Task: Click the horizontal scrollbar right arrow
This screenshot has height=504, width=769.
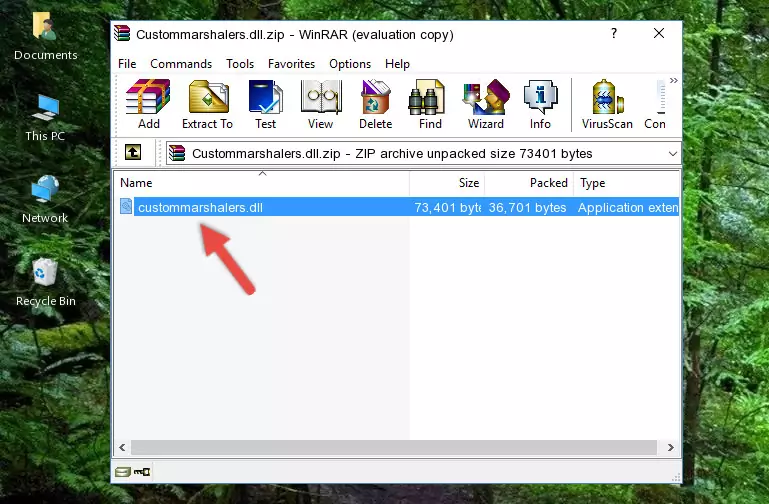Action: click(670, 447)
